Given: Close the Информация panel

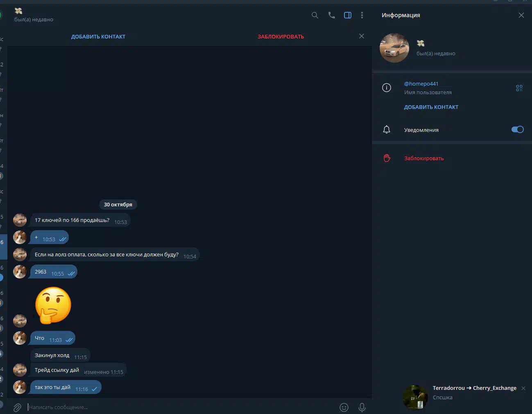Looking at the screenshot, I should 521,15.
